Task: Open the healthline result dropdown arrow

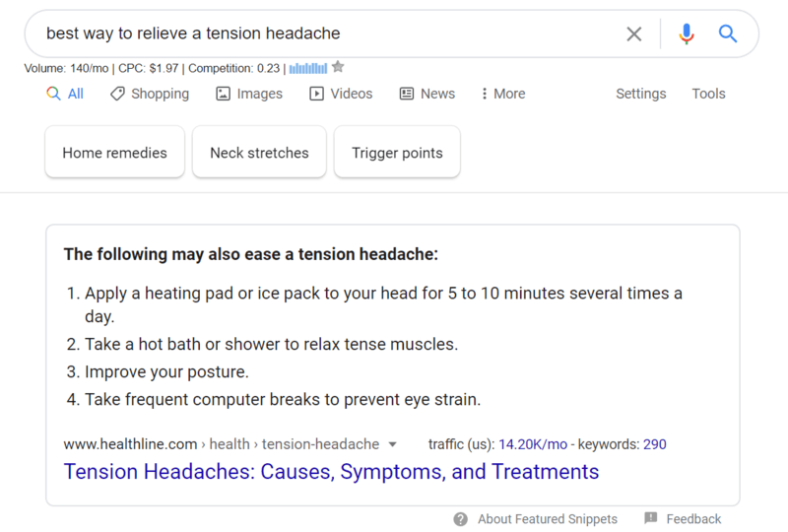Action: click(392, 444)
